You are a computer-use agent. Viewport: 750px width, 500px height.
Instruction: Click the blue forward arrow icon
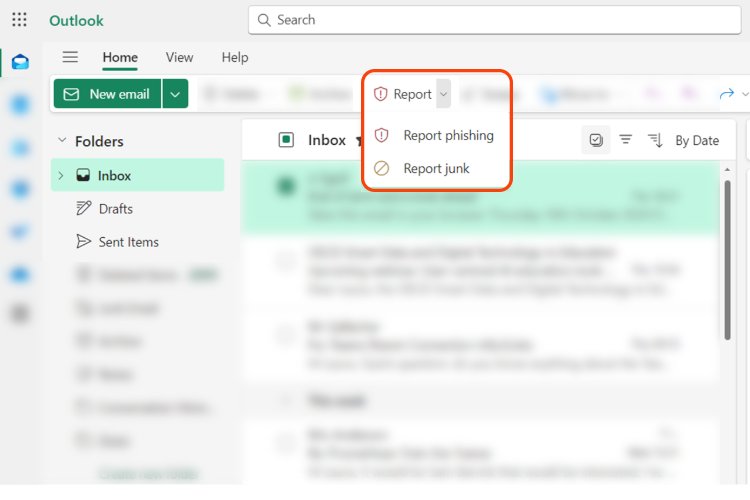726,94
